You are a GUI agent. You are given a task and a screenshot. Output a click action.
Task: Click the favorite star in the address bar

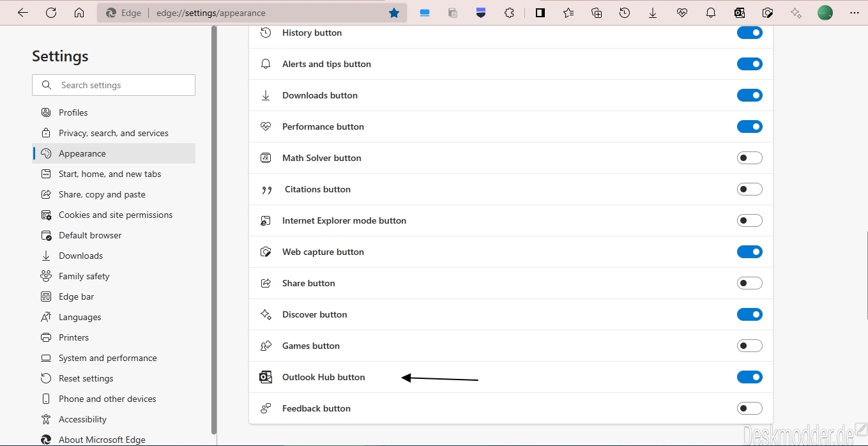[x=394, y=13]
